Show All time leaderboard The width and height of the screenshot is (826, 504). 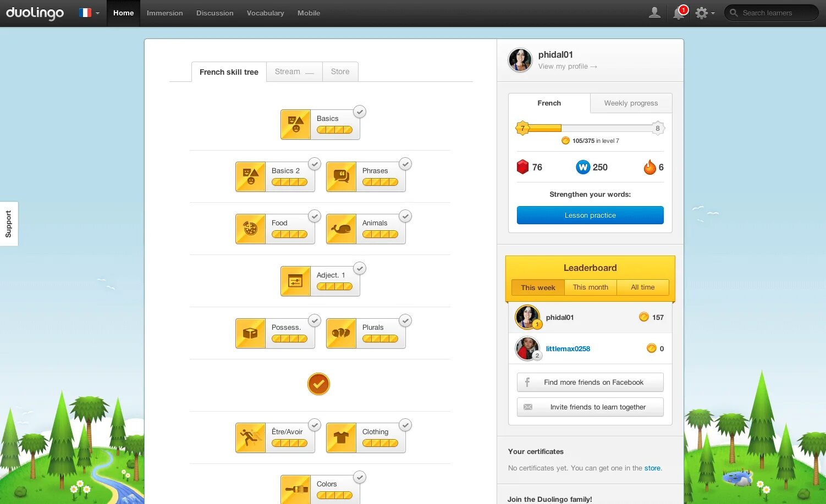point(642,287)
